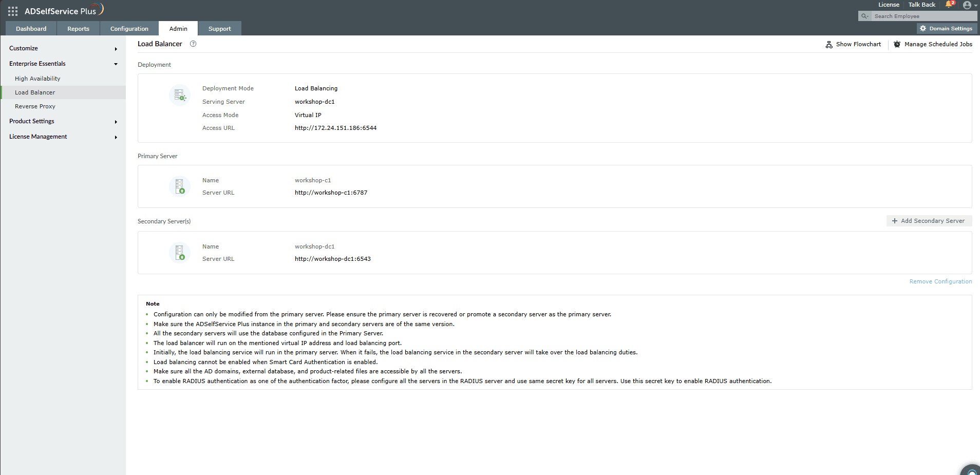Select the Admin tab

pyautogui.click(x=178, y=29)
